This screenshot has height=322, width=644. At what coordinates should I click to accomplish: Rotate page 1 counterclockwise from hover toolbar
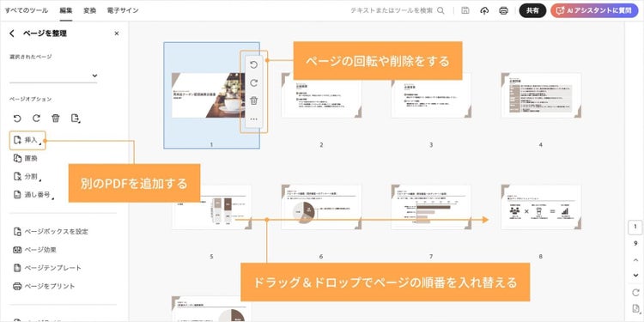click(x=254, y=65)
